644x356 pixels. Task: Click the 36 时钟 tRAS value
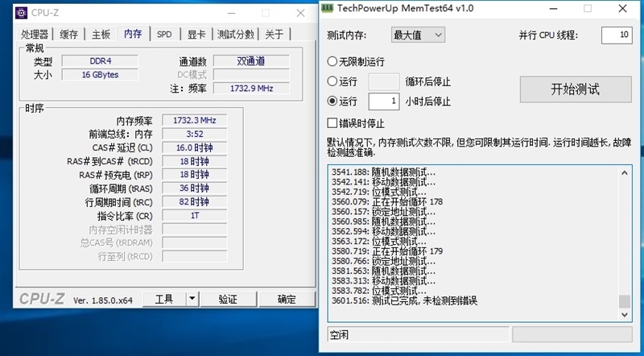click(194, 188)
